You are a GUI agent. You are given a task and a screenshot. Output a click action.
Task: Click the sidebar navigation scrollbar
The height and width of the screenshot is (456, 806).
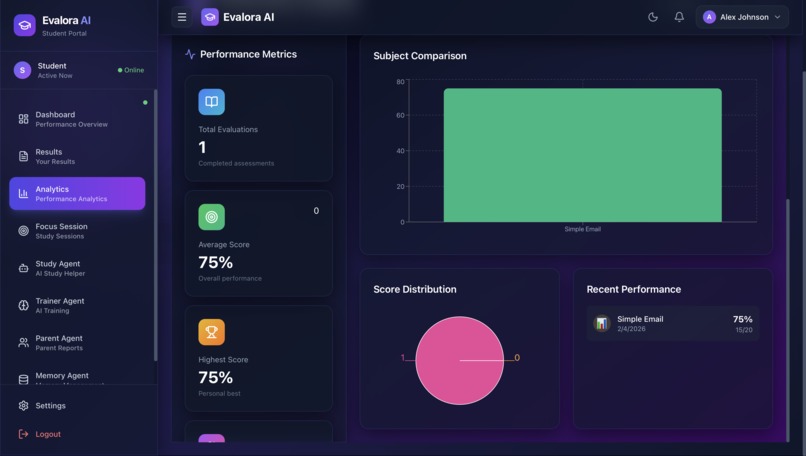coord(155,225)
